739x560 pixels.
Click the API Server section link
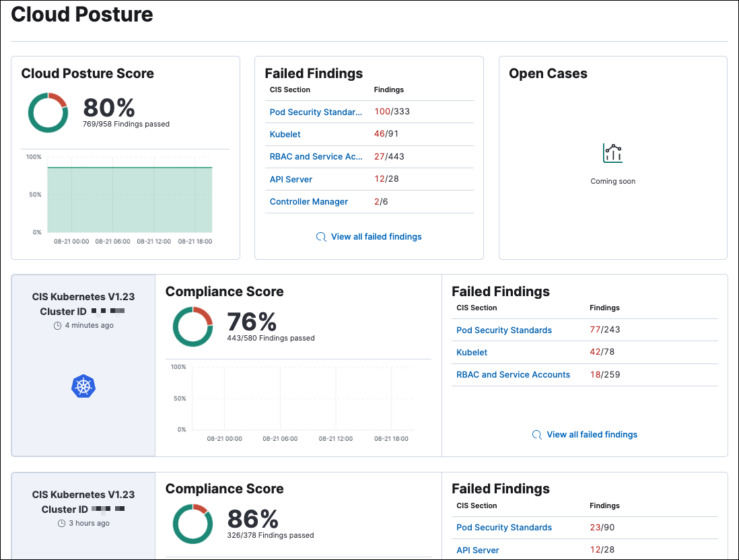tap(291, 179)
